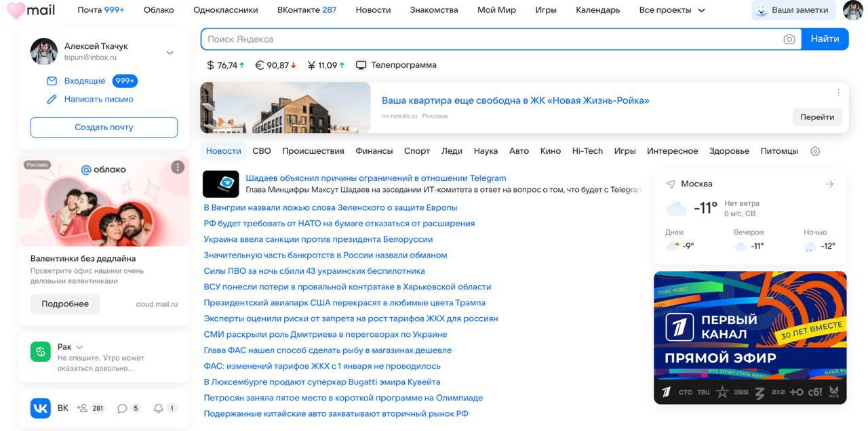Screen dimensions: 868x431
Task: Open the three-dot menu on Облако ad
Action: 178,167
